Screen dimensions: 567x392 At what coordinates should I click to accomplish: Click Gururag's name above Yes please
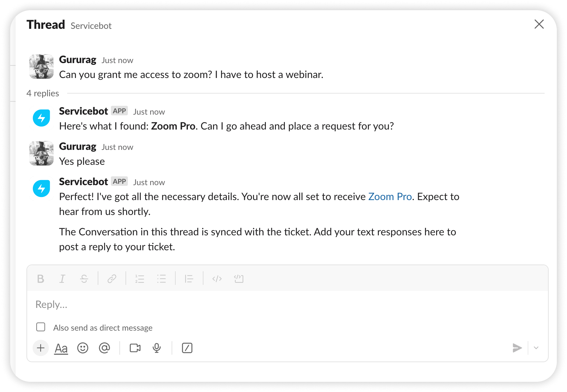point(78,146)
